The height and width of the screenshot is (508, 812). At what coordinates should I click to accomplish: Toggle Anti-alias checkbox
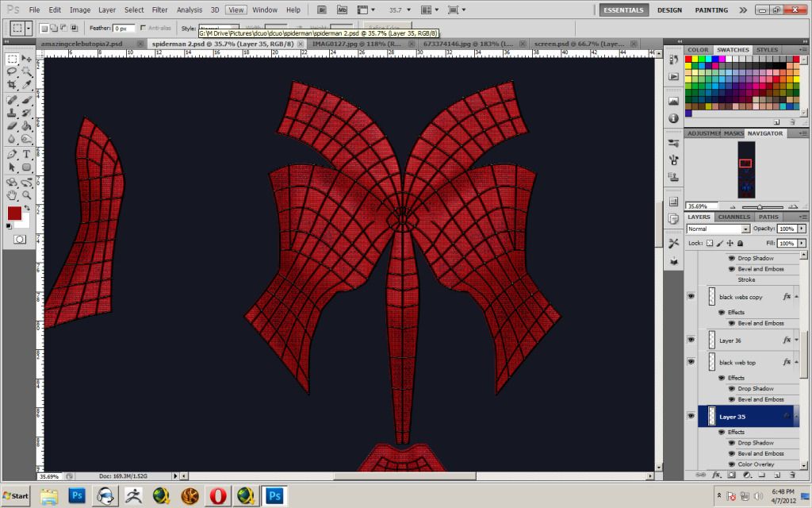pyautogui.click(x=143, y=28)
